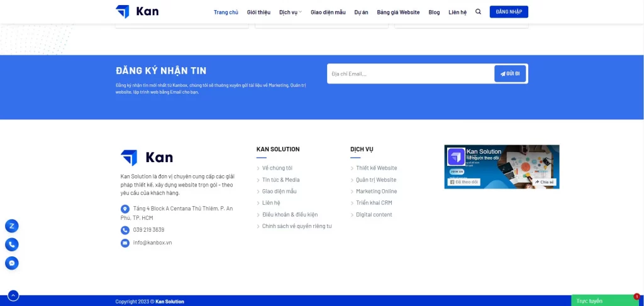Tap the floating phone call button
The image size is (644, 306).
click(12, 244)
